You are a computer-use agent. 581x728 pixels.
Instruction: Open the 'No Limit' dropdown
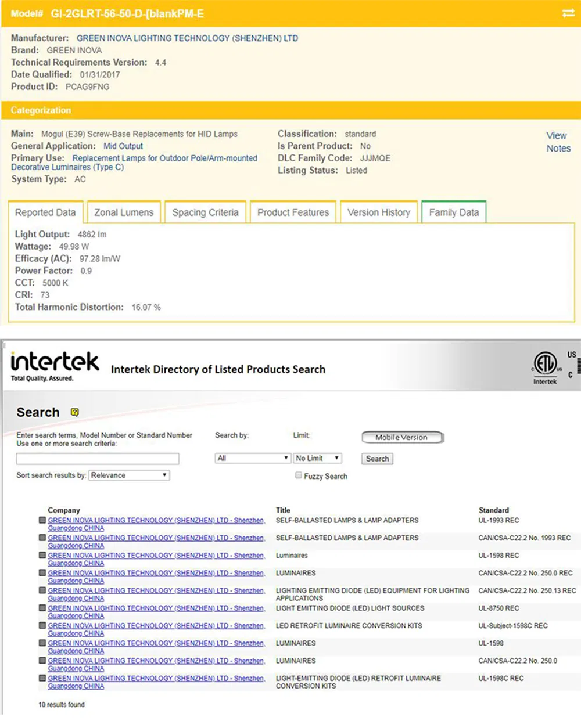click(x=318, y=458)
